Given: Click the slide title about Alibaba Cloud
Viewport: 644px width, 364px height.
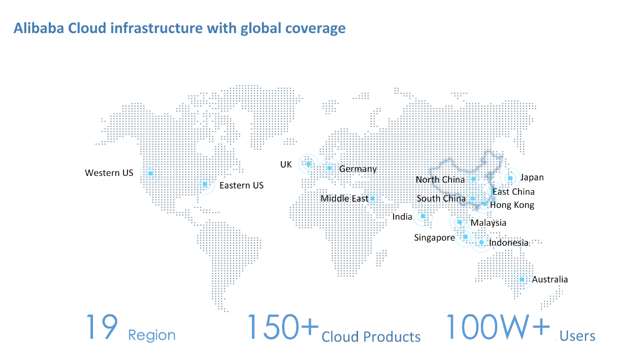Looking at the screenshot, I should (179, 28).
